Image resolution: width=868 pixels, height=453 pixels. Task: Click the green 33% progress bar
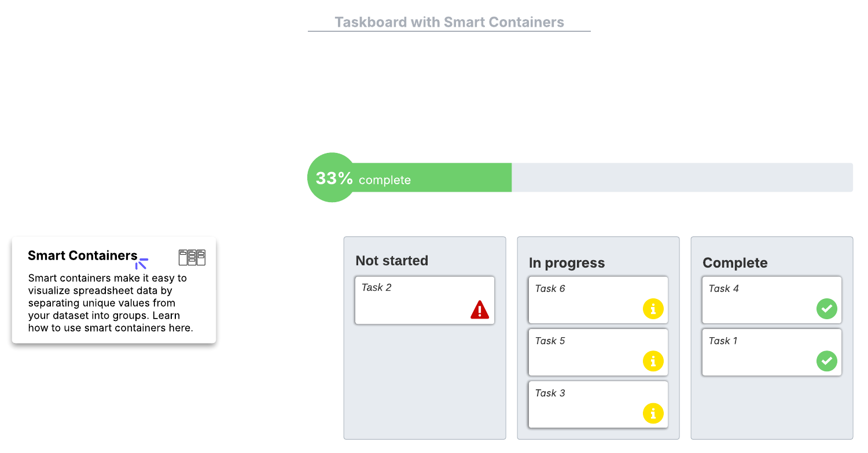434,178
